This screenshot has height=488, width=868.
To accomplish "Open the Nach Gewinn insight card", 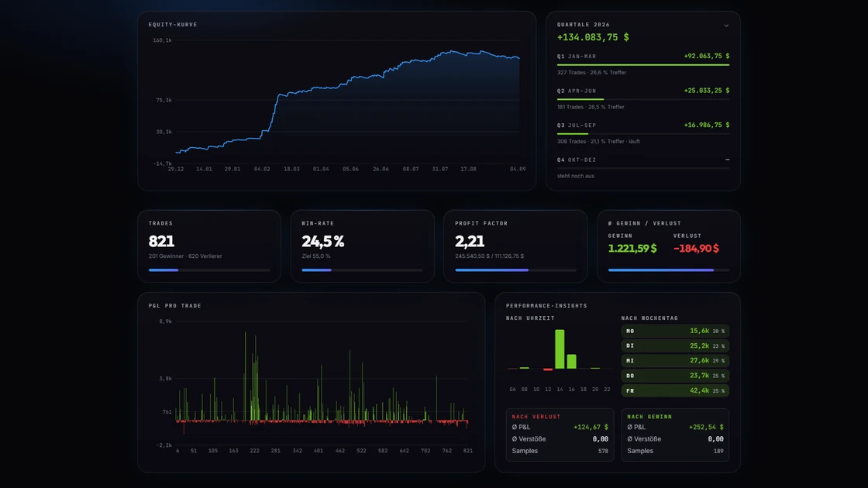I will (x=675, y=435).
